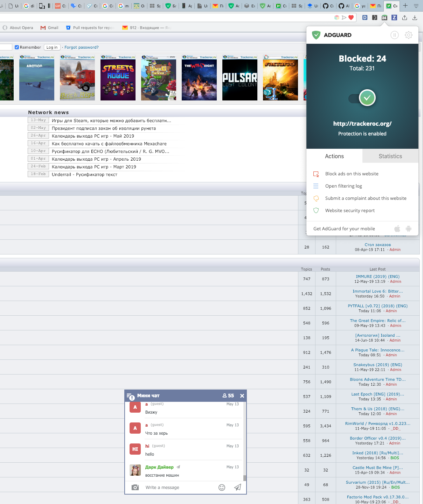Click the Website security report shield icon
This screenshot has width=423, height=504.
click(316, 210)
